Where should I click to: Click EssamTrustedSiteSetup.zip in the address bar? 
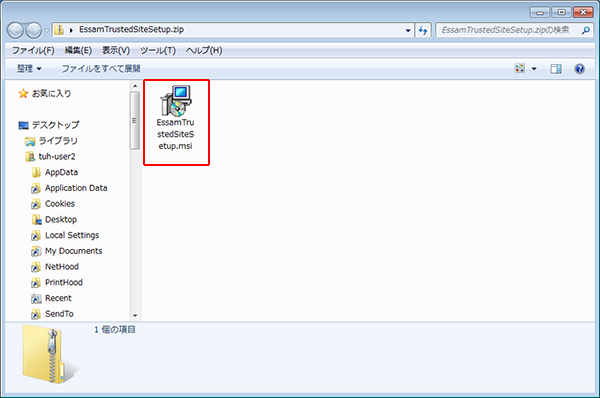pos(131,29)
